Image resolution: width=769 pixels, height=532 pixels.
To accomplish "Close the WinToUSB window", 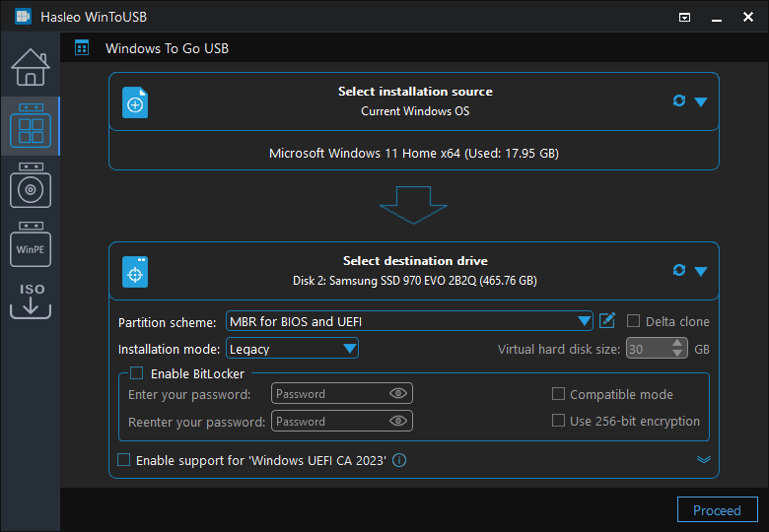I will coord(748,17).
